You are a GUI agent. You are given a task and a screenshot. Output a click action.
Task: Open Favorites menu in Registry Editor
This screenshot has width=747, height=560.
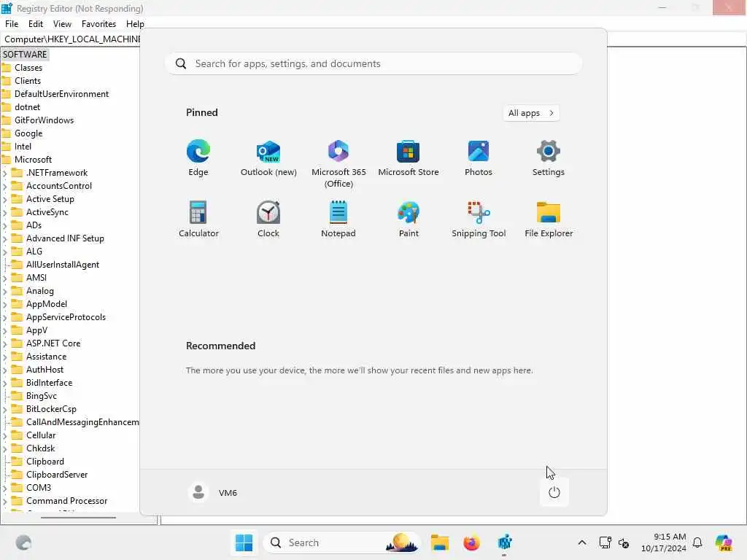click(x=98, y=24)
